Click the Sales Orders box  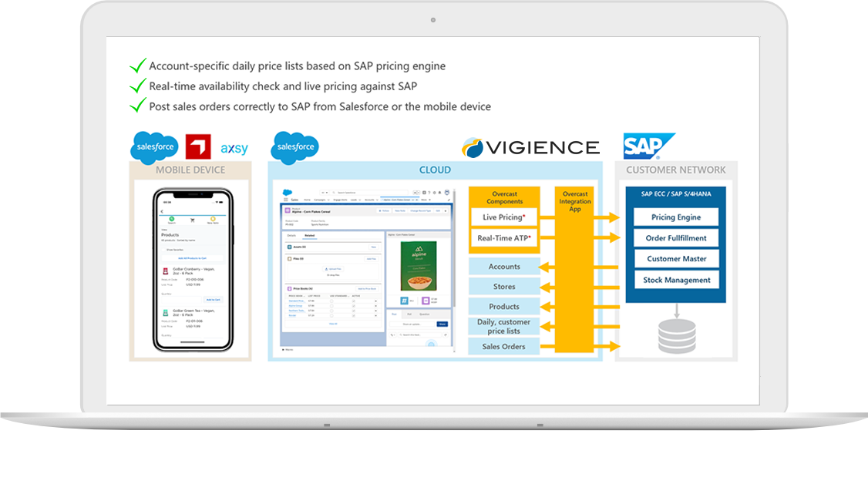(x=503, y=347)
